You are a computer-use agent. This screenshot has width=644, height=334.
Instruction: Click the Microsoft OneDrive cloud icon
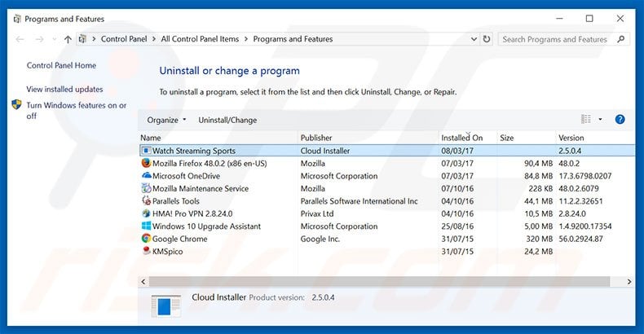point(146,175)
